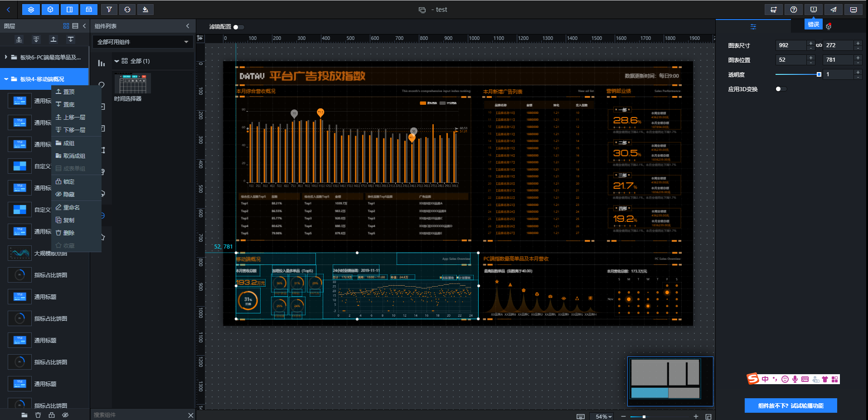Open the node programming icon top right
This screenshot has height=420, width=868.
[x=774, y=10]
